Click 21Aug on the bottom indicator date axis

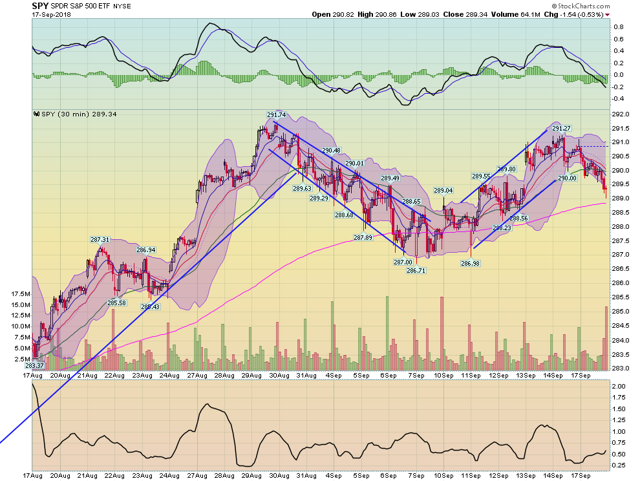(87, 476)
